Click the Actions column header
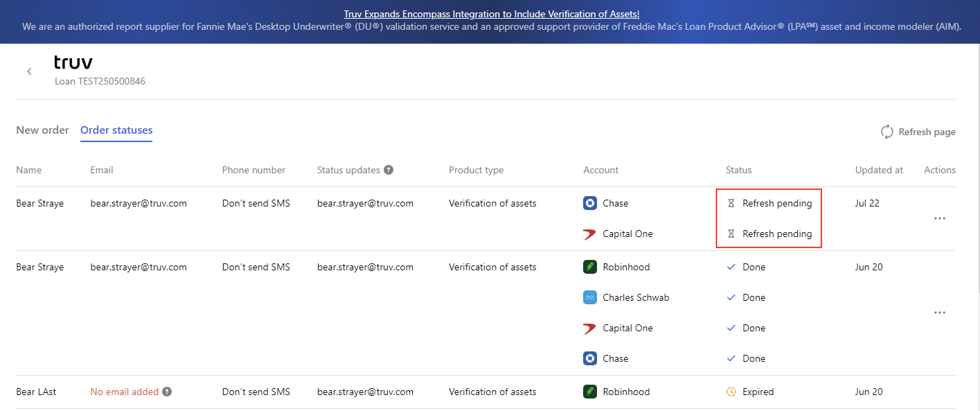Image resolution: width=980 pixels, height=411 pixels. point(940,170)
